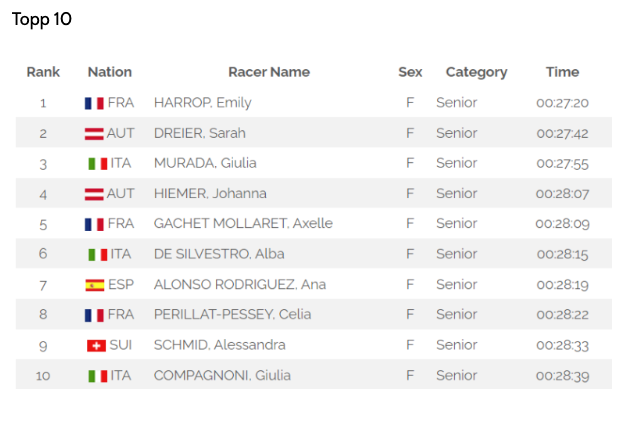Click the Austrian flag beside HIEMER, Johanna
This screenshot has width=641, height=421.
click(x=94, y=194)
